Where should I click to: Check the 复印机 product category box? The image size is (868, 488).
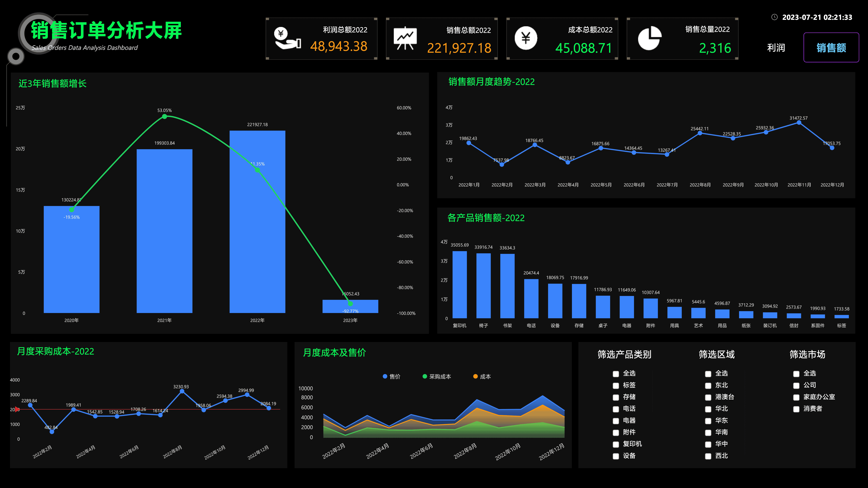(616, 445)
